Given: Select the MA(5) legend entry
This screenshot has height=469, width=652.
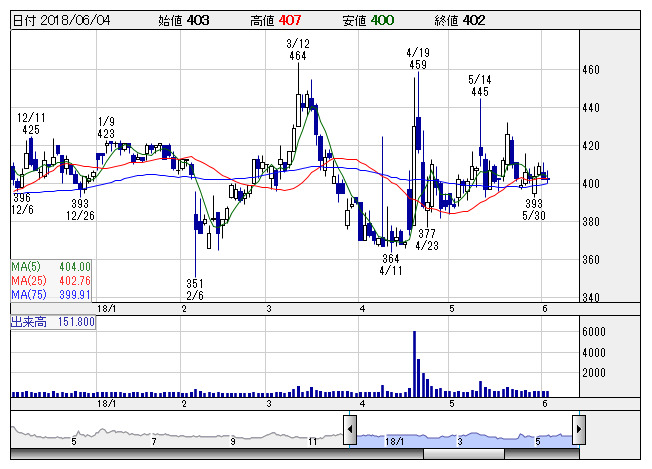Looking at the screenshot, I should pos(51,267).
